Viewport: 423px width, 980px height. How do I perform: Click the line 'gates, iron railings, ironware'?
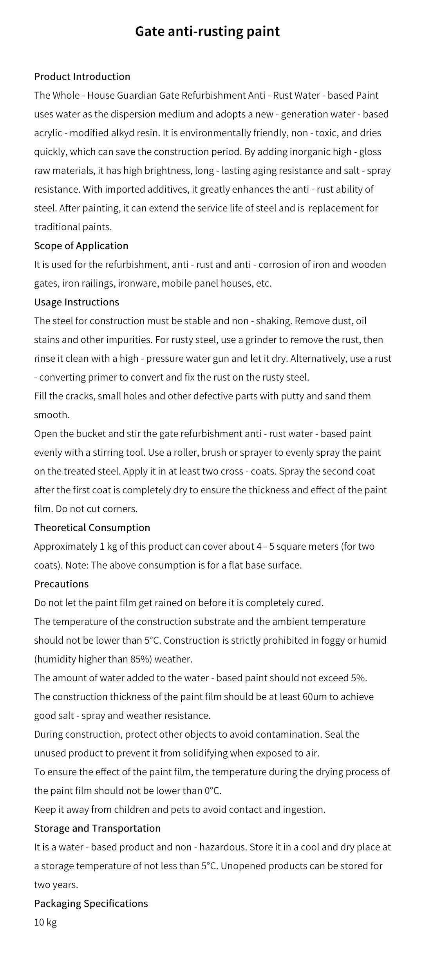153,283
